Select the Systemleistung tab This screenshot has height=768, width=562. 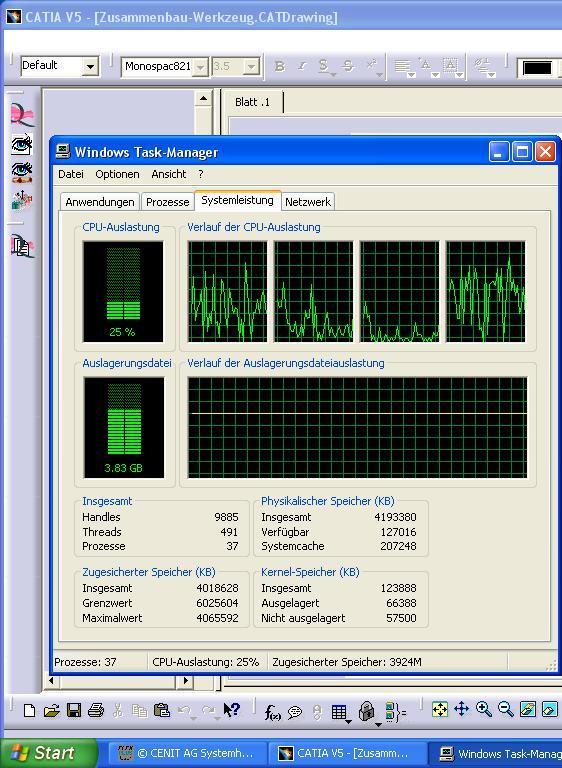(x=237, y=200)
